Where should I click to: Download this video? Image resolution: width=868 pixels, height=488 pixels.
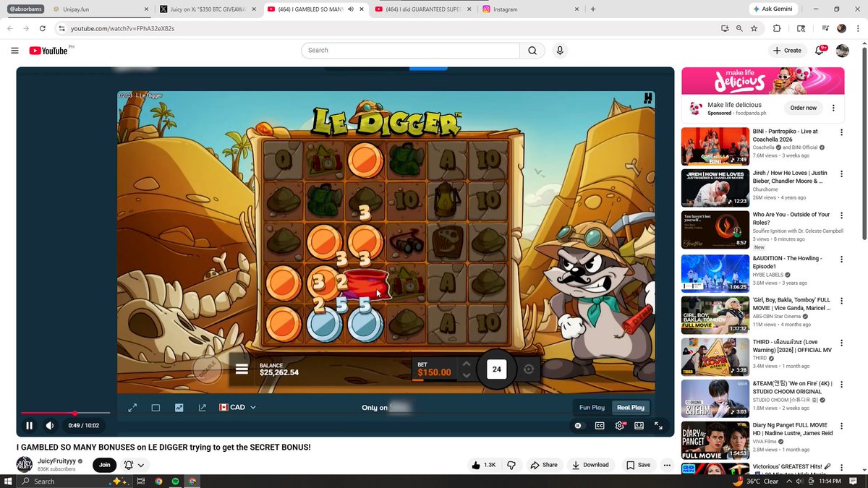pyautogui.click(x=590, y=465)
